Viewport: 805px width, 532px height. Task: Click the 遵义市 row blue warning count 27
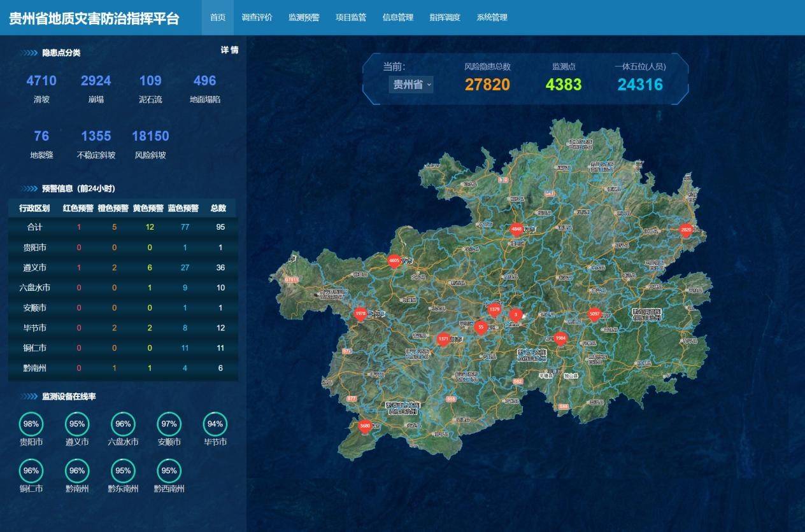tap(185, 268)
